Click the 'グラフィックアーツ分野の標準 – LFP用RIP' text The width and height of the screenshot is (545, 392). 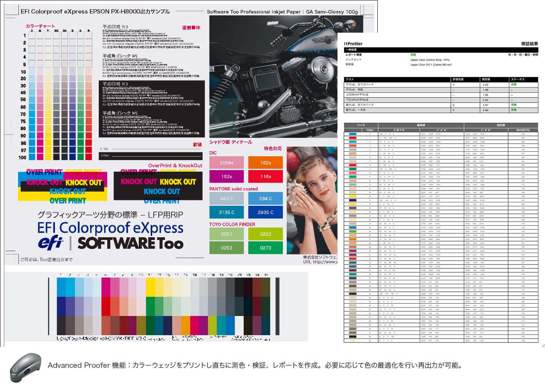(110, 215)
